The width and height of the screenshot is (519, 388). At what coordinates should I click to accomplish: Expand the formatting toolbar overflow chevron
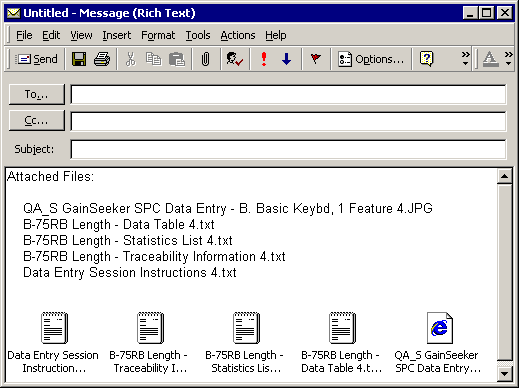pos(508,58)
